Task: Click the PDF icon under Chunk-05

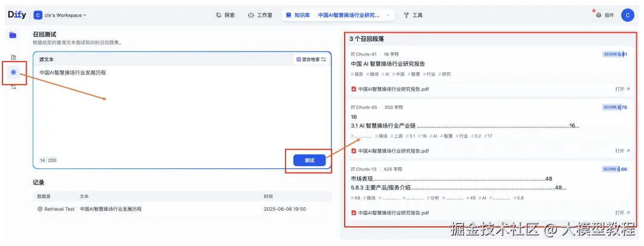Action: click(354, 151)
